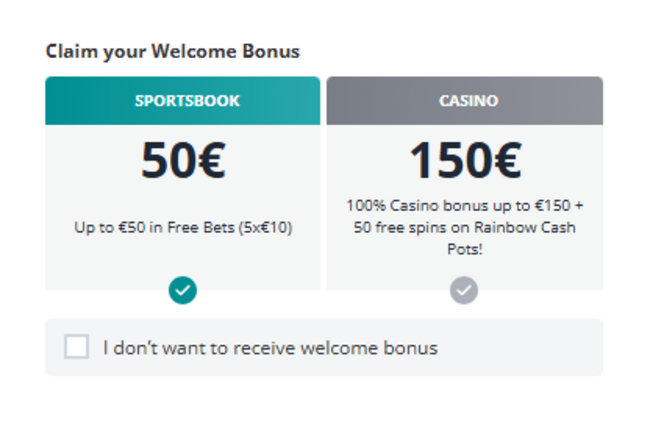Click the words "welcome bonus" in the opt-out label
The width and height of the screenshot is (650, 423).
(x=369, y=348)
